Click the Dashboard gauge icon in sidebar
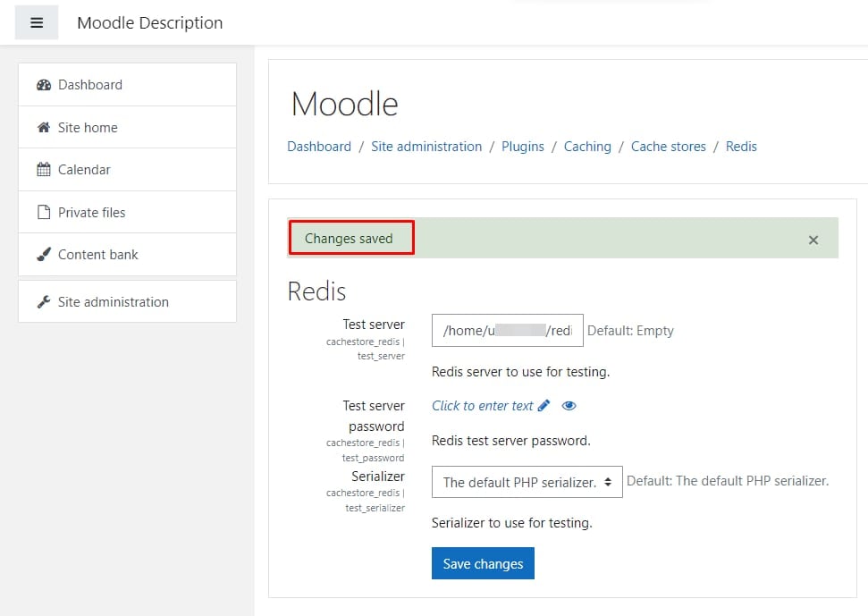 [44, 85]
